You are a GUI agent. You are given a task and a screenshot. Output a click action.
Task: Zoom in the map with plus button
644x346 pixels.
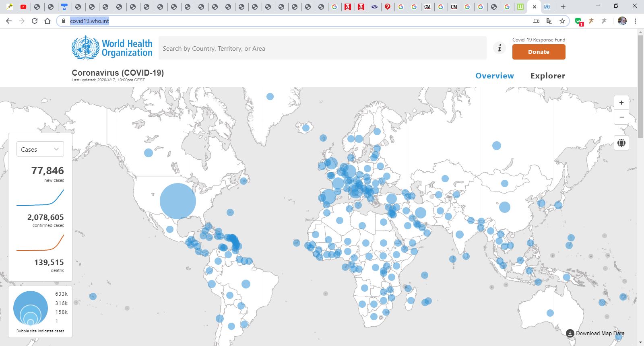621,103
